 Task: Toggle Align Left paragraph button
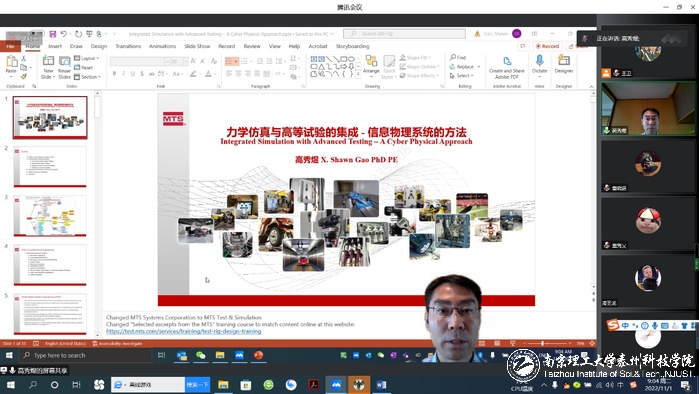pyautogui.click(x=229, y=74)
